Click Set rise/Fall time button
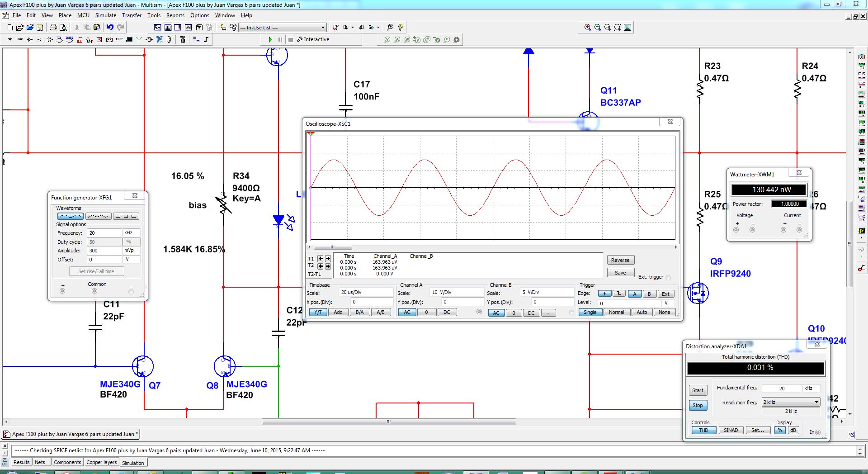Image resolution: width=868 pixels, height=474 pixels. point(96,271)
